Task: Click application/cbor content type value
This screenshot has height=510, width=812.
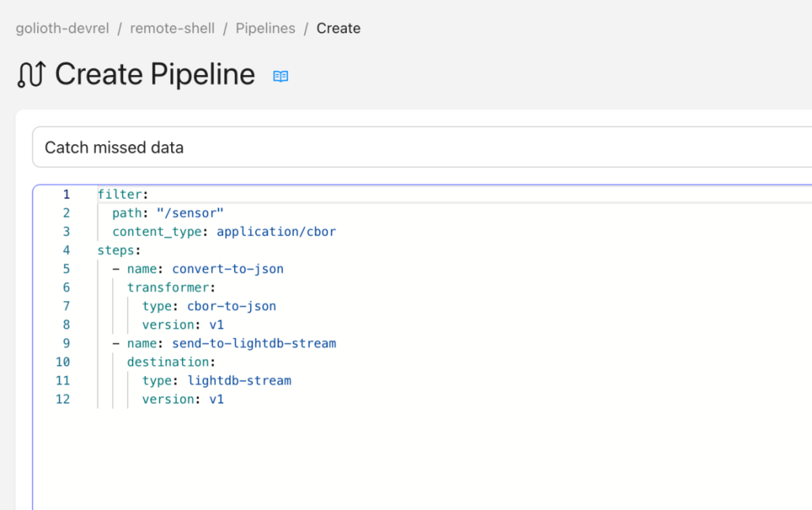Action: click(276, 232)
